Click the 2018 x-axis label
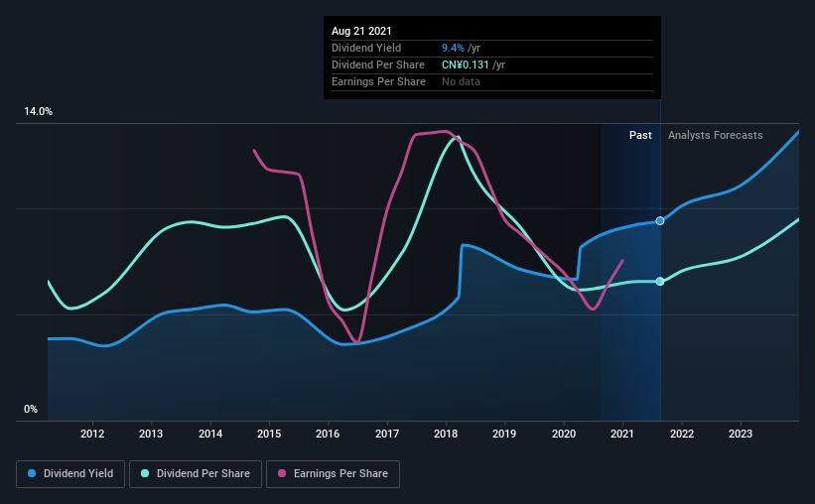This screenshot has width=815, height=504. pos(446,434)
